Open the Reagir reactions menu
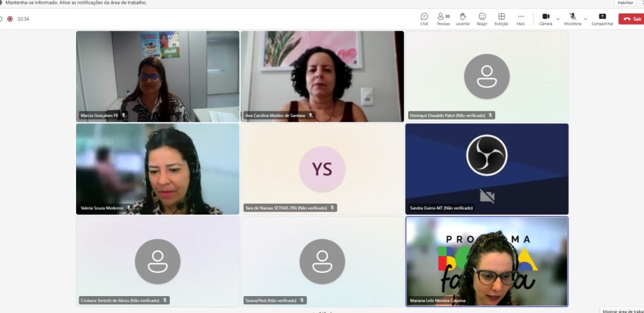644x313 pixels. coord(482,19)
